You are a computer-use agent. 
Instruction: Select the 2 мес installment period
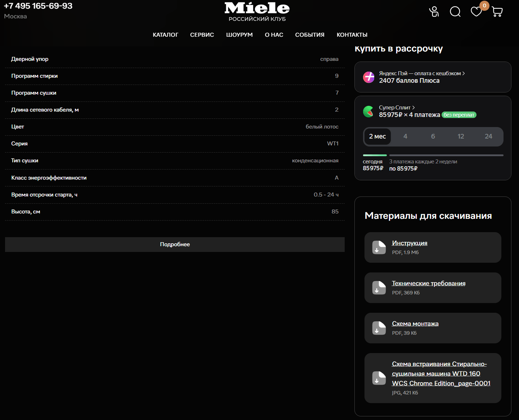pyautogui.click(x=377, y=136)
